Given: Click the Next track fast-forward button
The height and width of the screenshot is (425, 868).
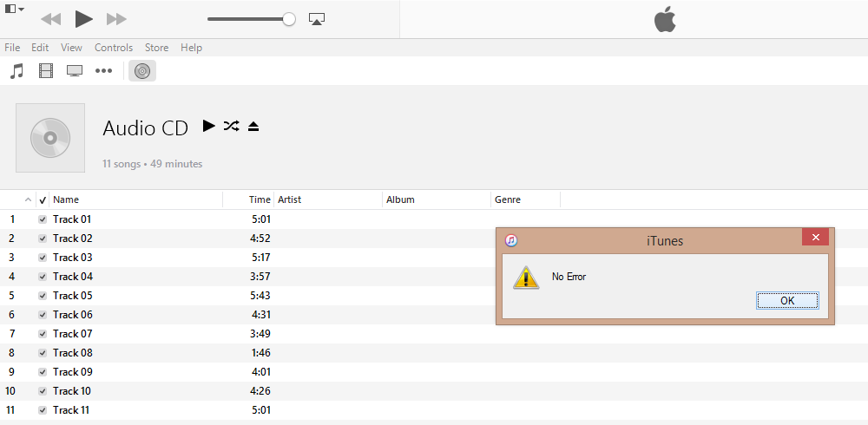Looking at the screenshot, I should 117,19.
